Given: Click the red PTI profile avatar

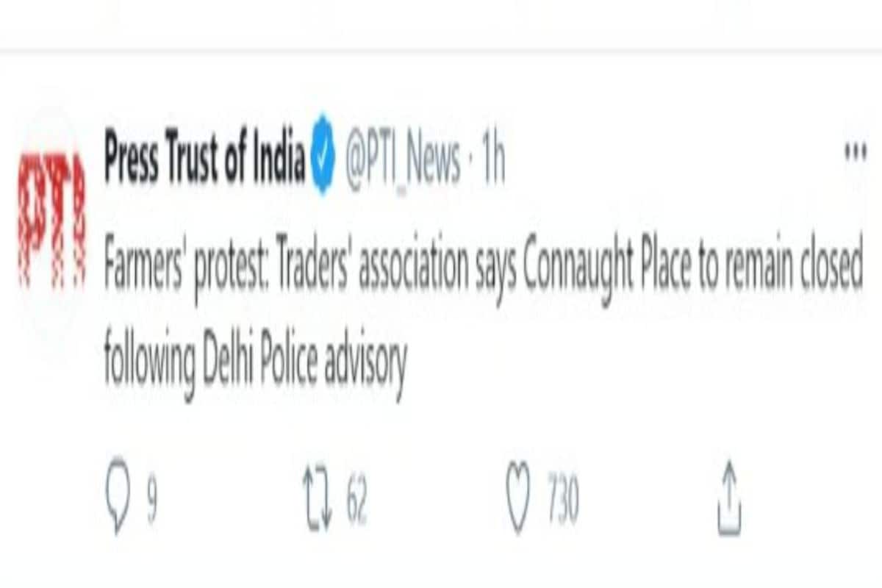Looking at the screenshot, I should coord(52,220).
